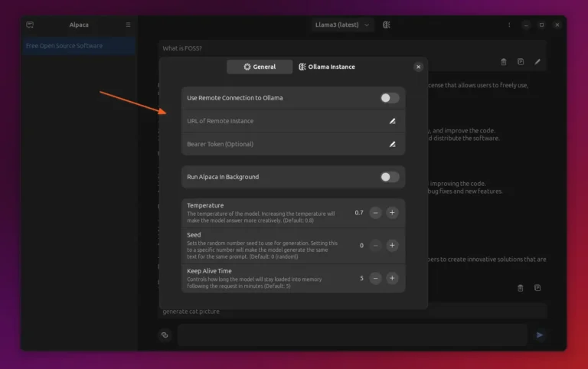Viewport: 588px width, 369px height.
Task: Increase Temperature with the plus button
Action: pyautogui.click(x=392, y=212)
